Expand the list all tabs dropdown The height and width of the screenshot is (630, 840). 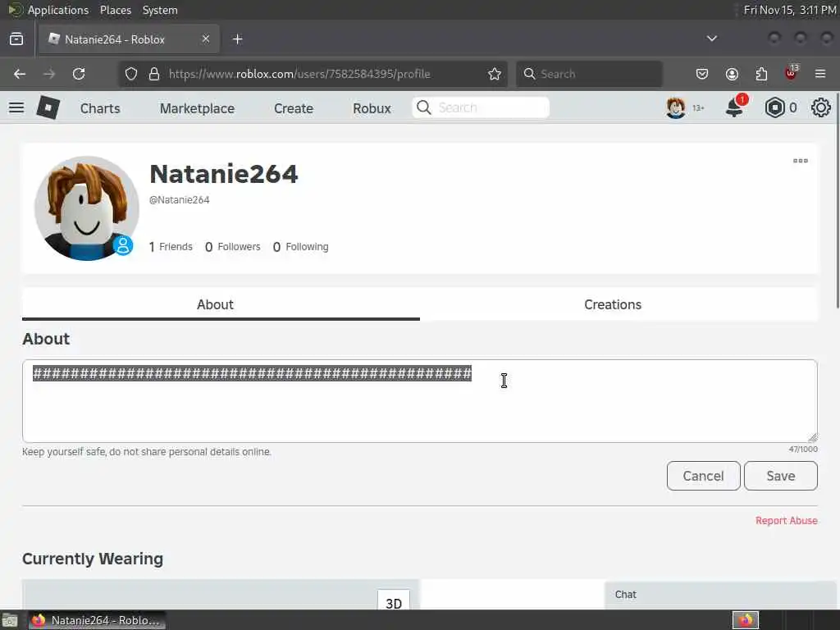[711, 39]
